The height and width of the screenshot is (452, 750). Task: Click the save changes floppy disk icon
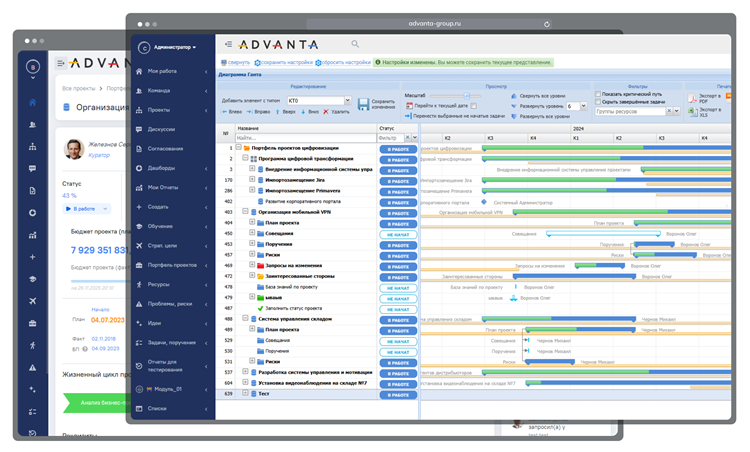364,104
